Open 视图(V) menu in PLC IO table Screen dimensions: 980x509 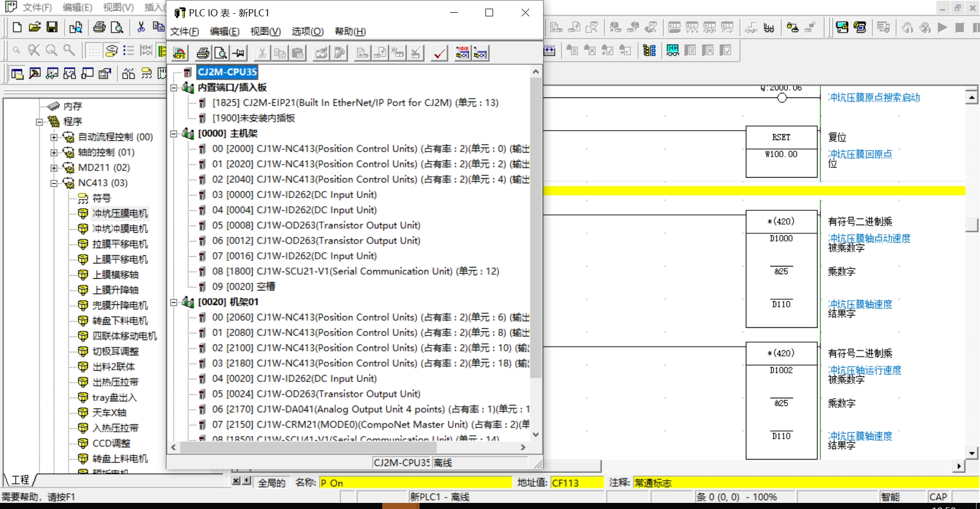[x=265, y=32]
